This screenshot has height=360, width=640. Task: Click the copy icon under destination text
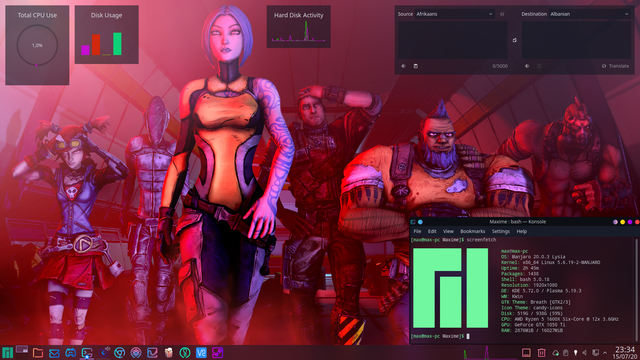539,66
